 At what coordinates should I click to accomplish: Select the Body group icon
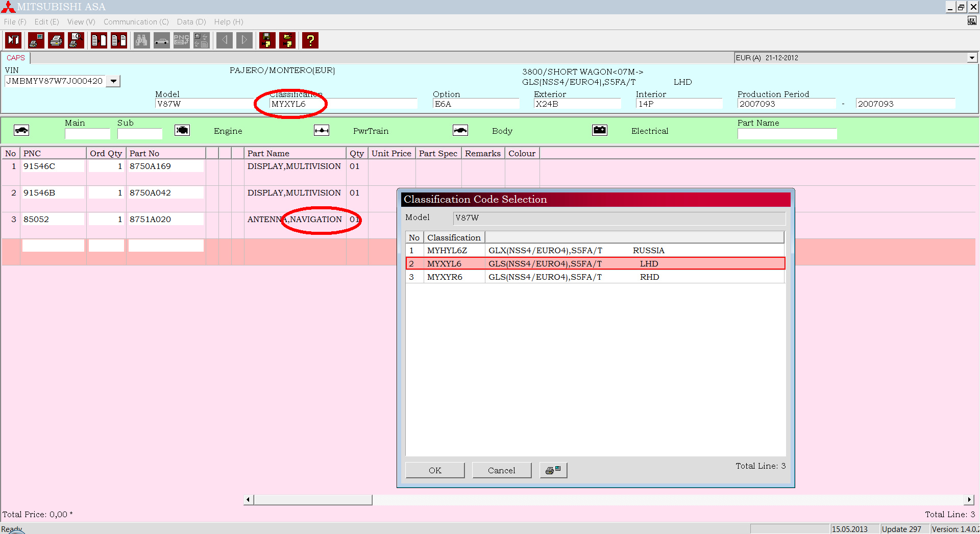coord(460,131)
